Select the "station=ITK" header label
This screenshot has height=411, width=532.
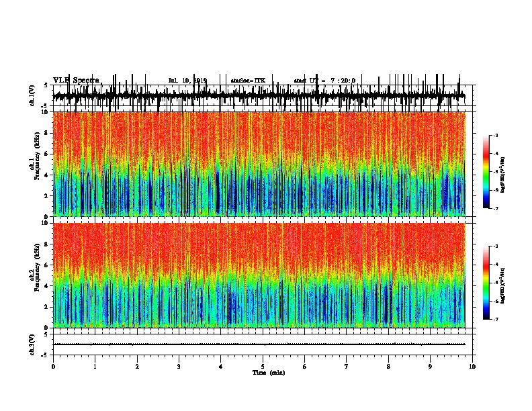(x=248, y=81)
